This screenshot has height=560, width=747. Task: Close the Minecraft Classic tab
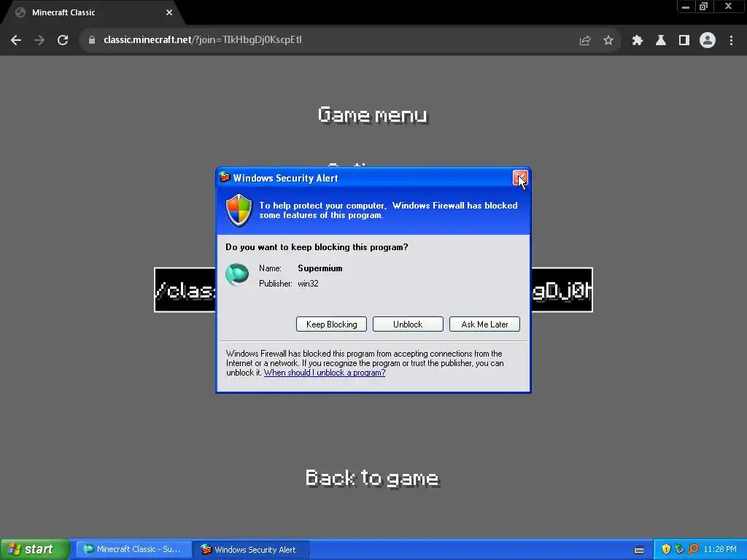[169, 12]
